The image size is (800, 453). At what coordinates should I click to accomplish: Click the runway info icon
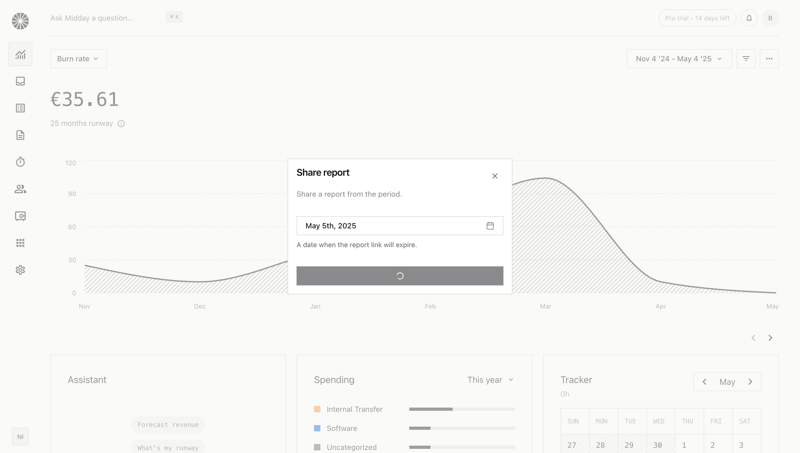pyautogui.click(x=121, y=123)
